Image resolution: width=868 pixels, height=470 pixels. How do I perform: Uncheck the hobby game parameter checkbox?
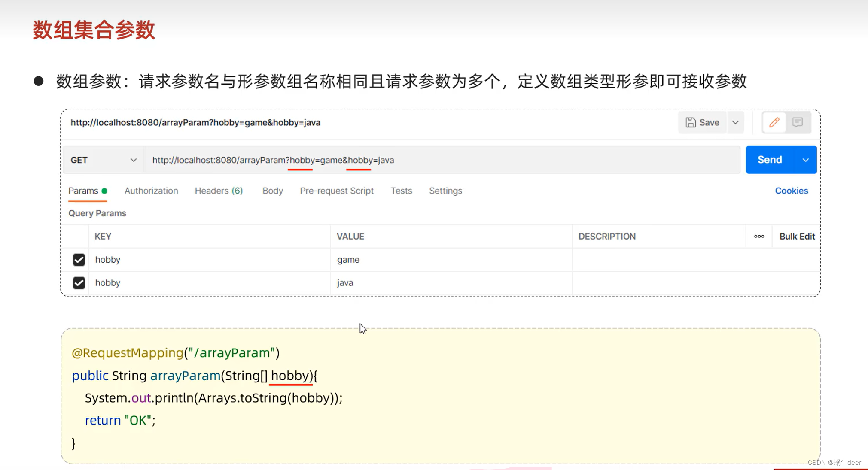[x=79, y=260]
